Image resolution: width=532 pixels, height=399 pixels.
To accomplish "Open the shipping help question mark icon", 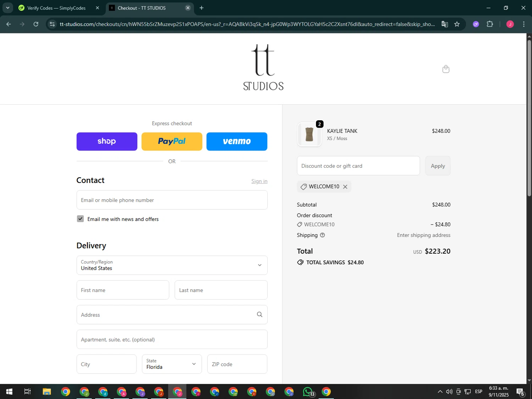I will tap(322, 235).
